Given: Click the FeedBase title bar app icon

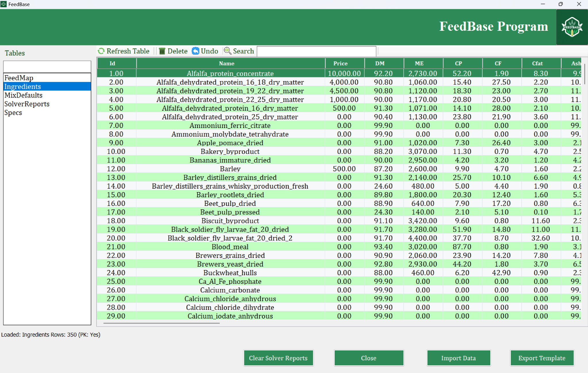Looking at the screenshot, I should pos(3,4).
